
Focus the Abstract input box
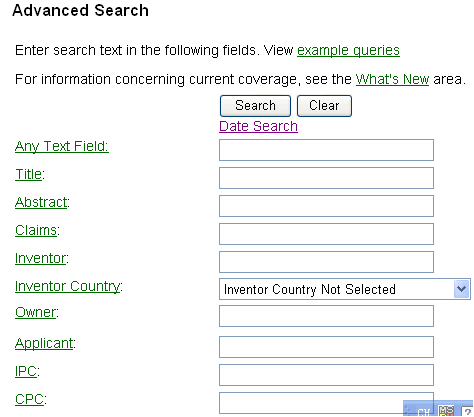click(326, 206)
